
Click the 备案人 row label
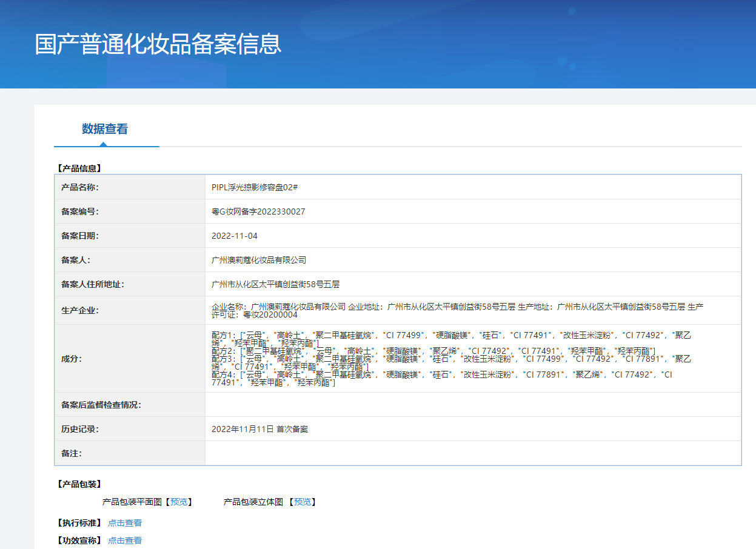(76, 260)
